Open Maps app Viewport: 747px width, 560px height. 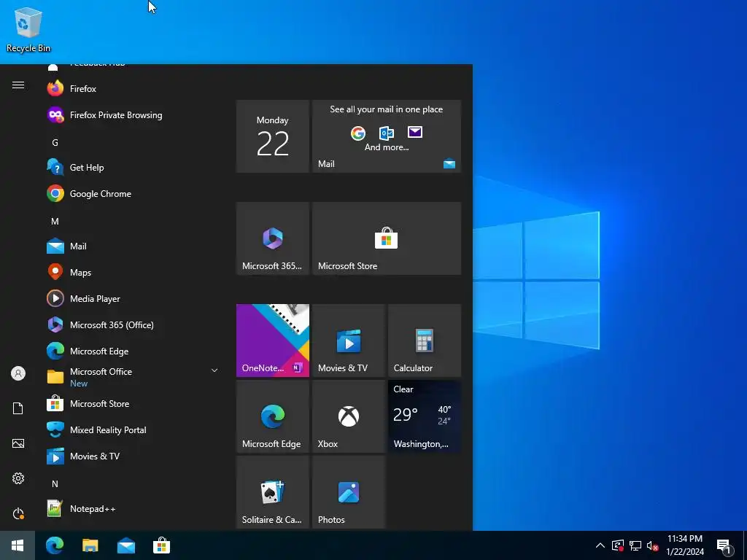pyautogui.click(x=133, y=272)
